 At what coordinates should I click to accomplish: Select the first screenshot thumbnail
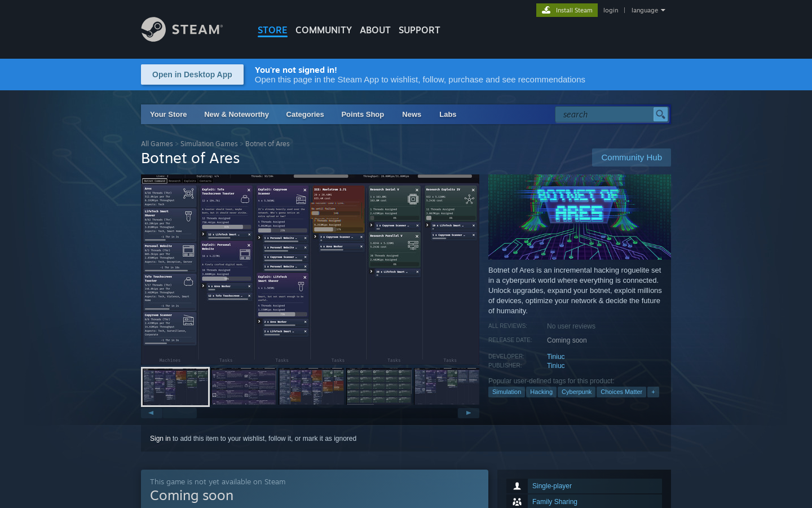pyautogui.click(x=175, y=387)
